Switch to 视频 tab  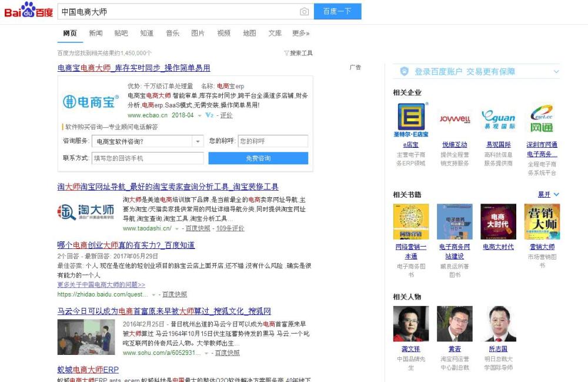pos(224,33)
